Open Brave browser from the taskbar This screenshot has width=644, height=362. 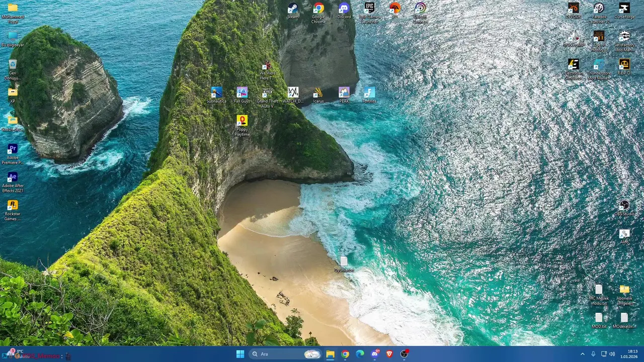tap(389, 354)
